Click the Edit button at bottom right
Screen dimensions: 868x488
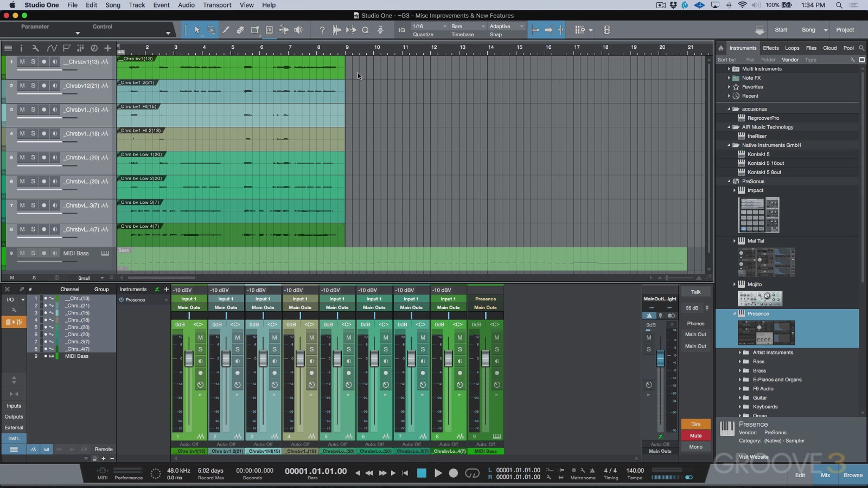[x=800, y=475]
